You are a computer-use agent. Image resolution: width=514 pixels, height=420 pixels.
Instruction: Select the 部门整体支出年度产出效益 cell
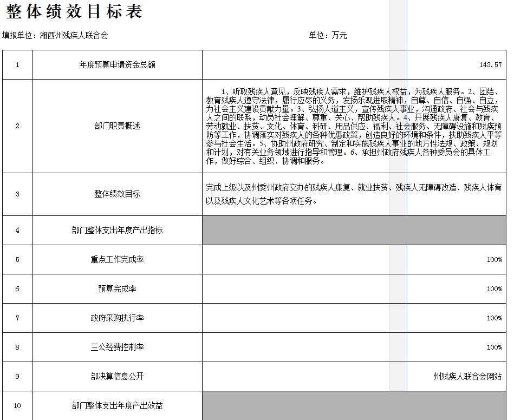118,406
